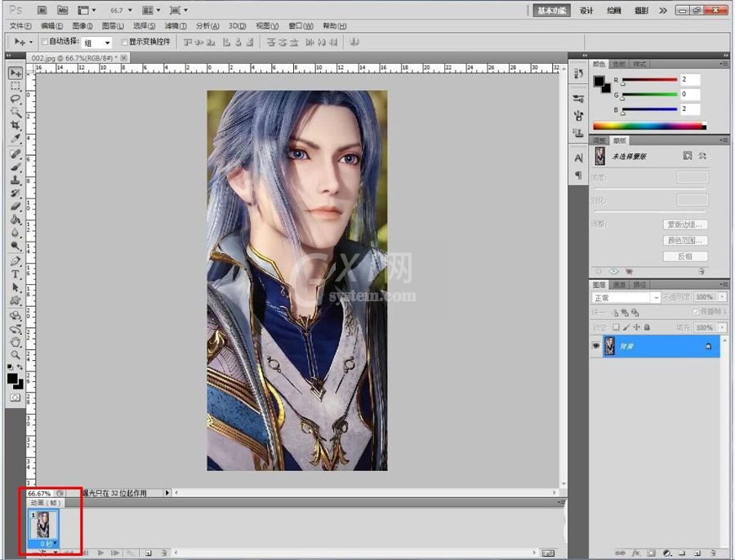The height and width of the screenshot is (560, 735).
Task: Launch Mini Bridge from the top bar
Action: [62, 10]
